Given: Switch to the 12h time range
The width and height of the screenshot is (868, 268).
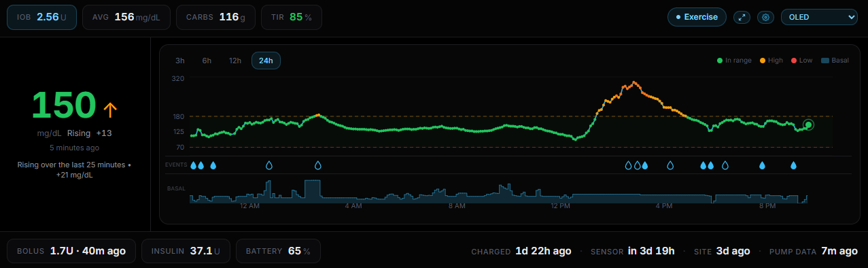Looking at the screenshot, I should click(x=235, y=61).
